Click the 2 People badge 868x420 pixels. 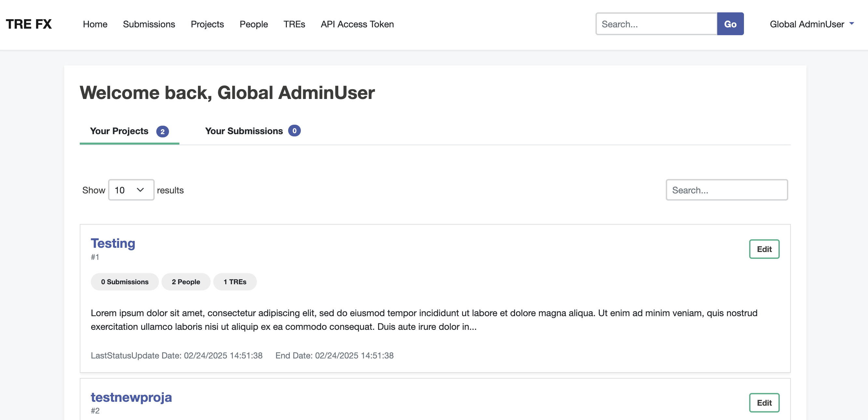(186, 282)
